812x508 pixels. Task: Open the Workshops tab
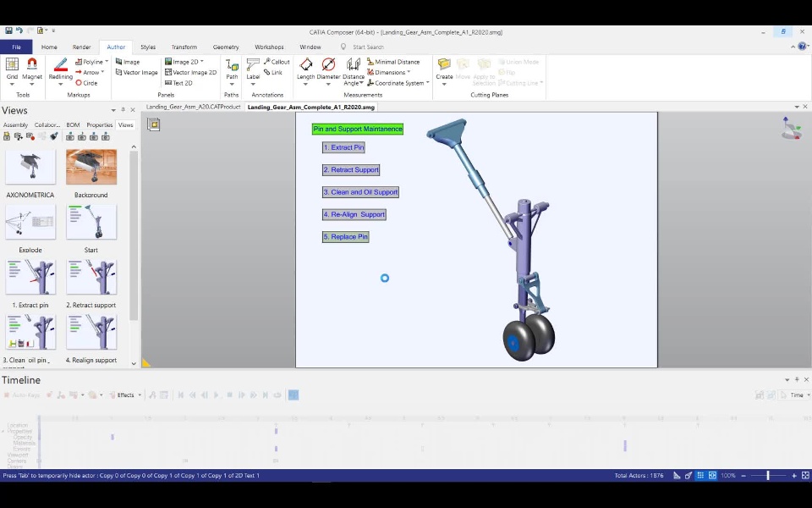pos(269,47)
